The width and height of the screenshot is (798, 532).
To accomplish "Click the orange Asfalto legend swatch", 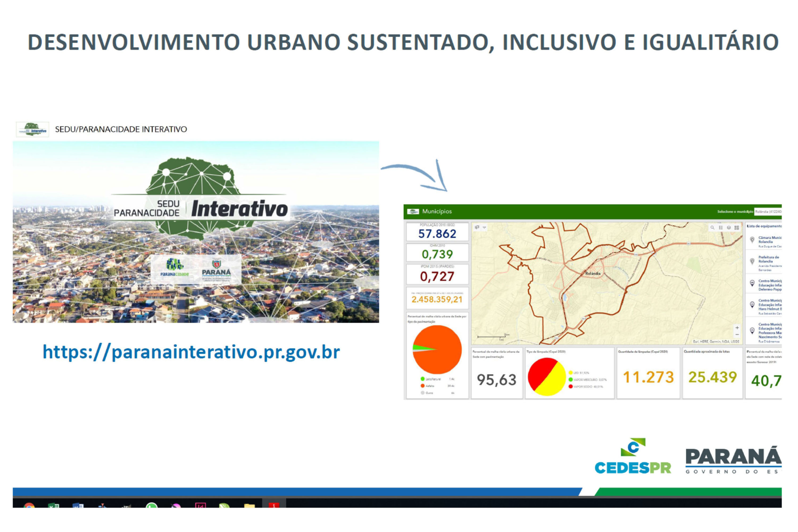I will coord(422,386).
